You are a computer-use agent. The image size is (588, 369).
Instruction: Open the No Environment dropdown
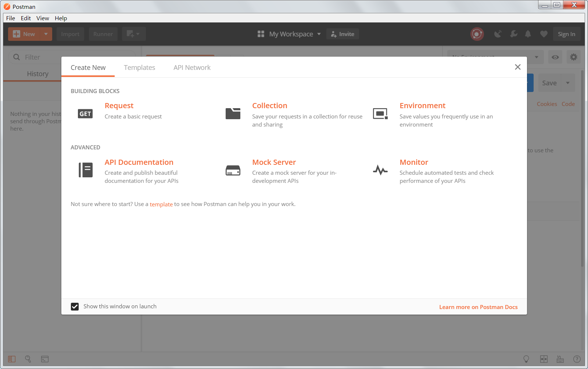[495, 57]
